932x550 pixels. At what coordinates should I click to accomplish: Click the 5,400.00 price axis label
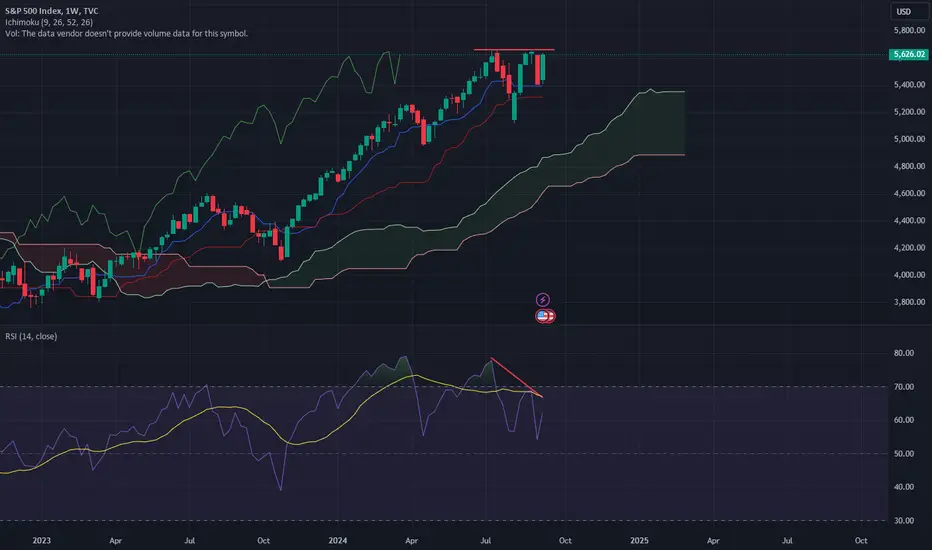pyautogui.click(x=909, y=84)
